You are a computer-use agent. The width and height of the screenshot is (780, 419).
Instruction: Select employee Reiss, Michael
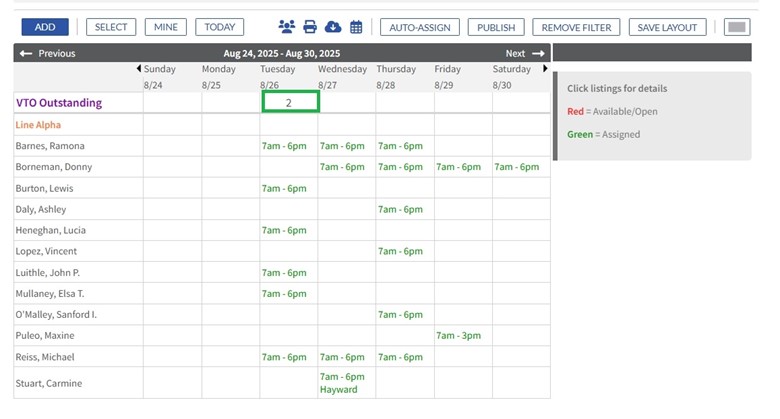point(45,357)
